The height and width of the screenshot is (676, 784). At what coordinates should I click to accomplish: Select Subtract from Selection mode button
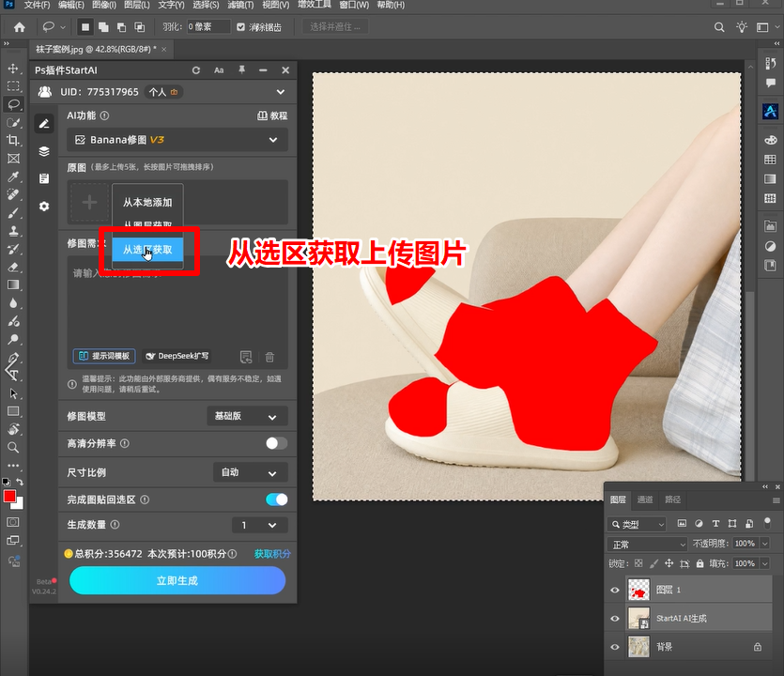point(121,27)
